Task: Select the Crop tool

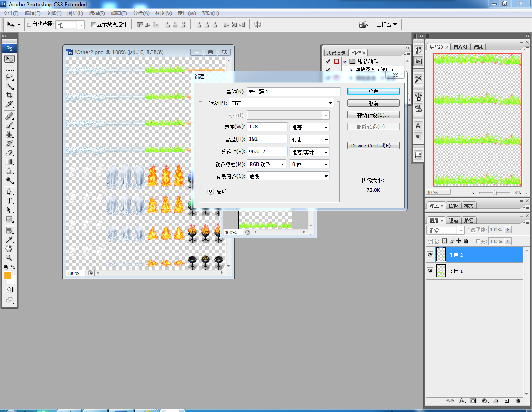Action: (9, 95)
